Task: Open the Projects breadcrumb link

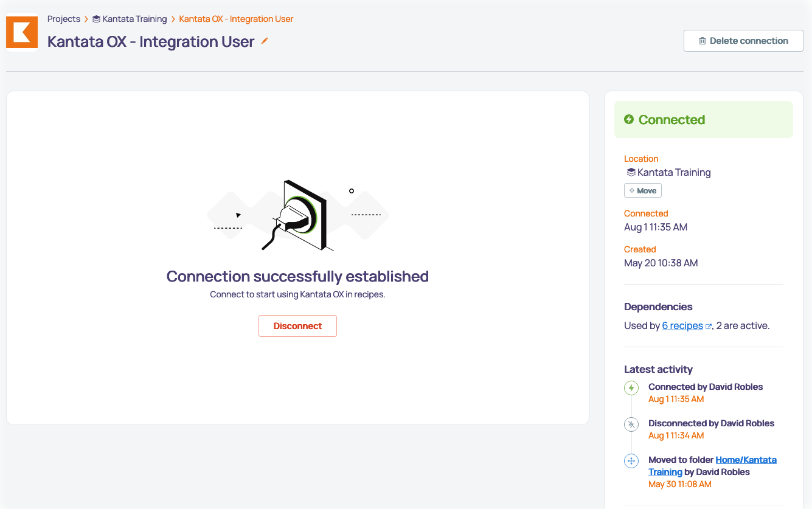Action: pos(64,19)
